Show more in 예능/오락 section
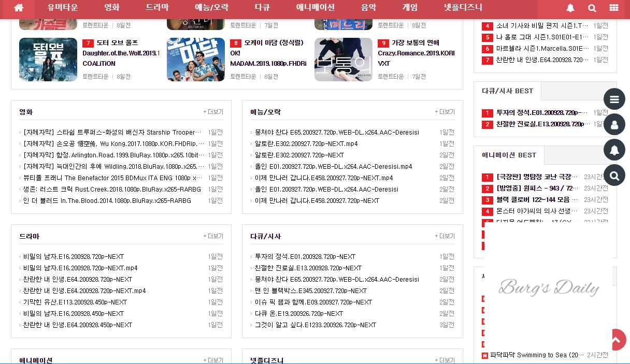 pyautogui.click(x=445, y=112)
